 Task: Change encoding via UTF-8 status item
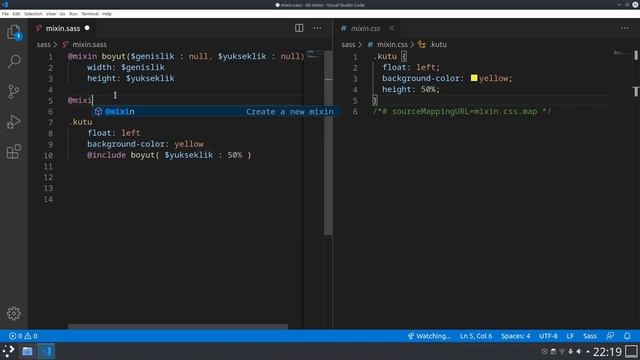(x=548, y=336)
